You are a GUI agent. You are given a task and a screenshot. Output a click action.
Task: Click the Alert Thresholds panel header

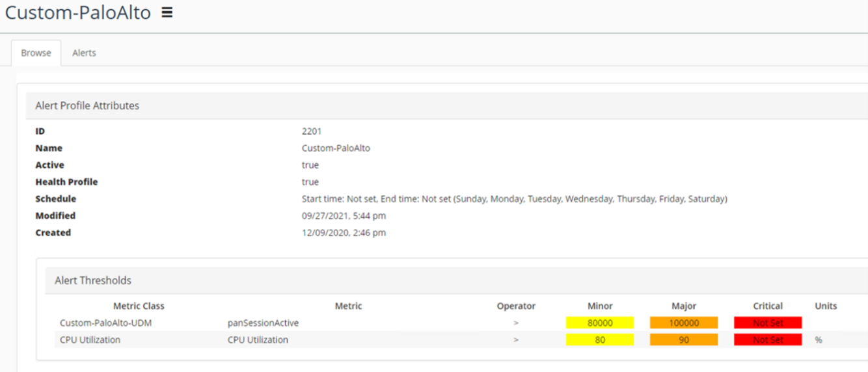(x=93, y=280)
